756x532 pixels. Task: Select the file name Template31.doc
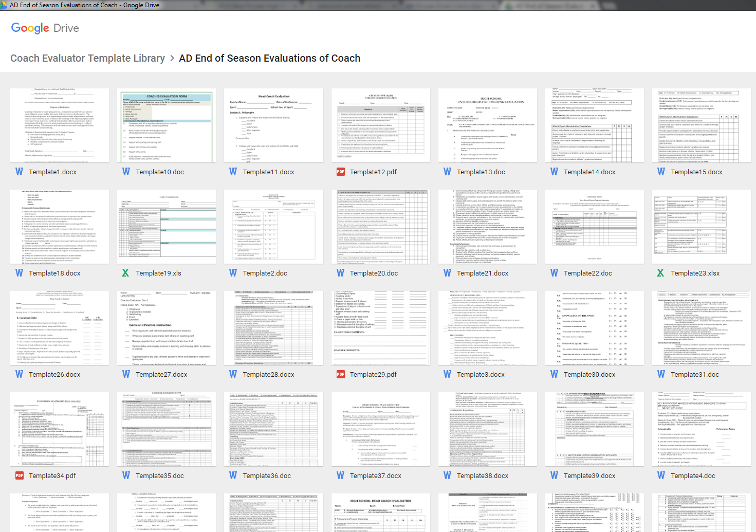coord(695,375)
